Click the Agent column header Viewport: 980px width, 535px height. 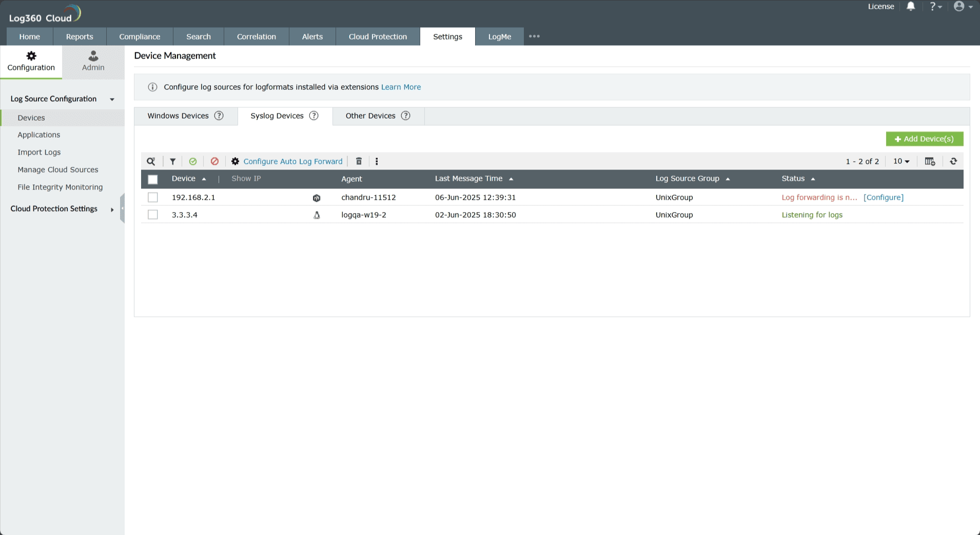click(352, 179)
